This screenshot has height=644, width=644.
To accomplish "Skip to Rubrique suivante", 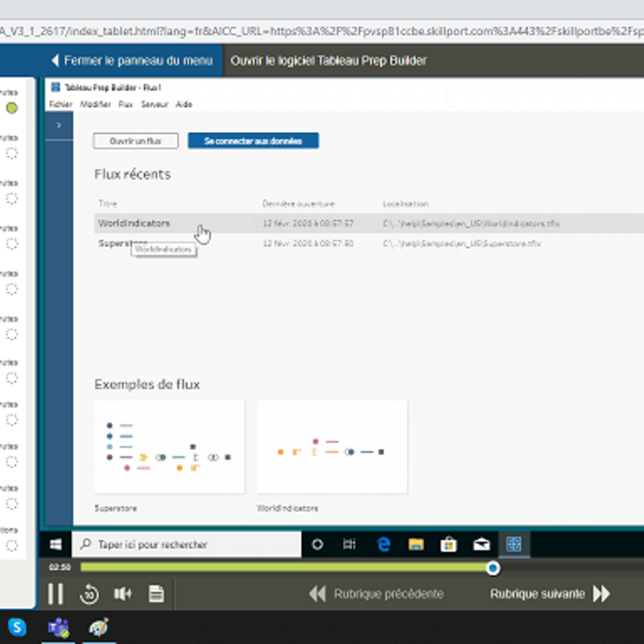I will [x=550, y=594].
